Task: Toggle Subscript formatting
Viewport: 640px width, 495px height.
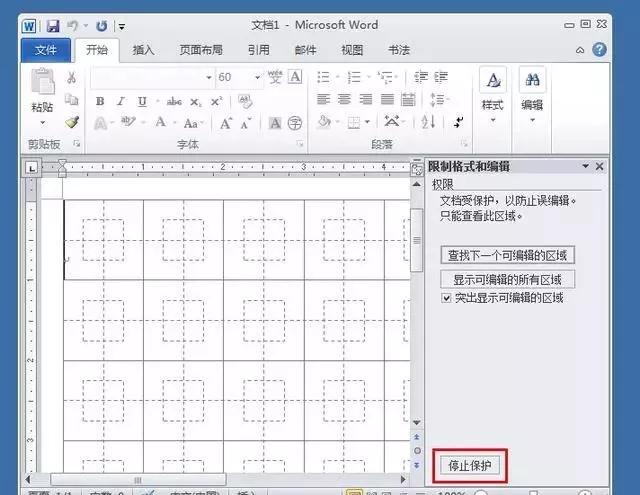Action: tap(196, 102)
